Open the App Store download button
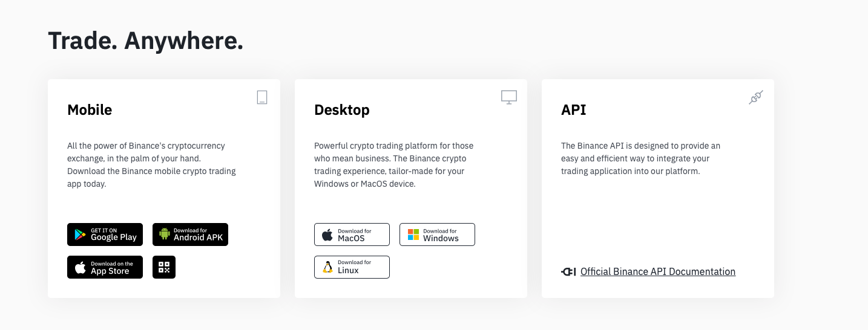The width and height of the screenshot is (868, 330). pyautogui.click(x=105, y=267)
